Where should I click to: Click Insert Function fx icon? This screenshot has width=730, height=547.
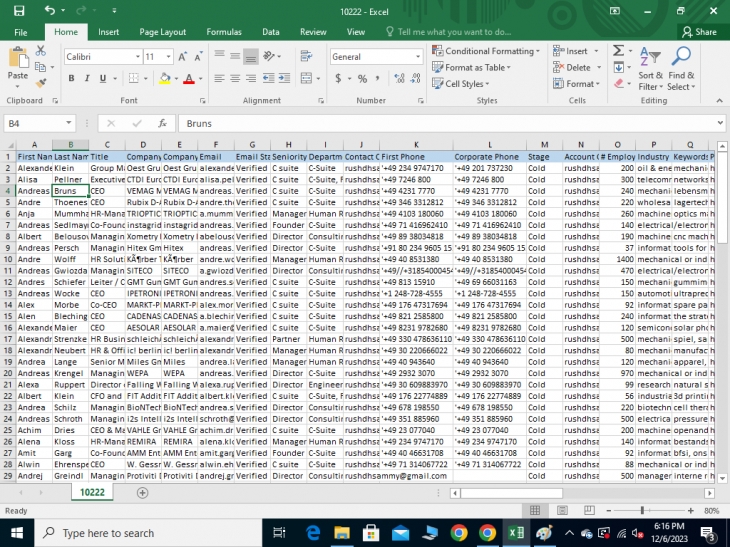(162, 123)
